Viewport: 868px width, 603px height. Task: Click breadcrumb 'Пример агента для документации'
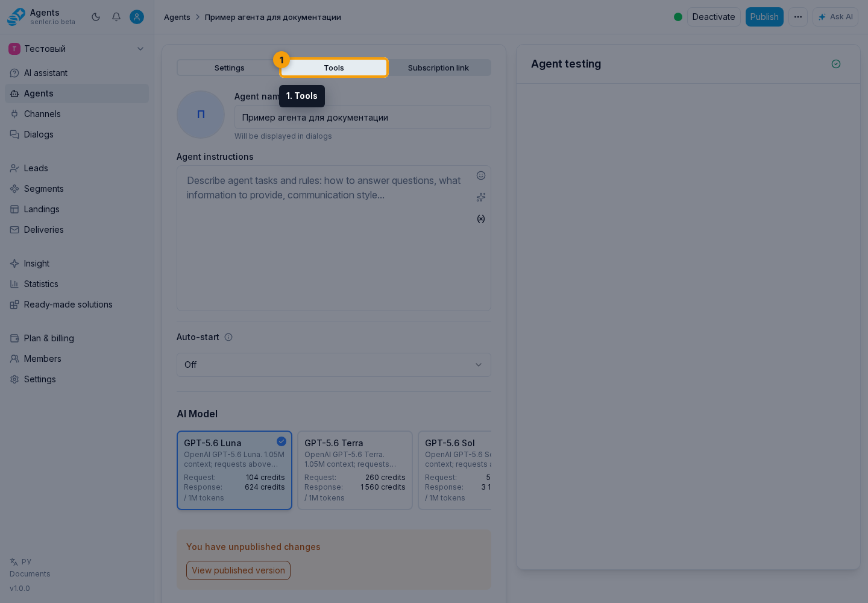(273, 17)
